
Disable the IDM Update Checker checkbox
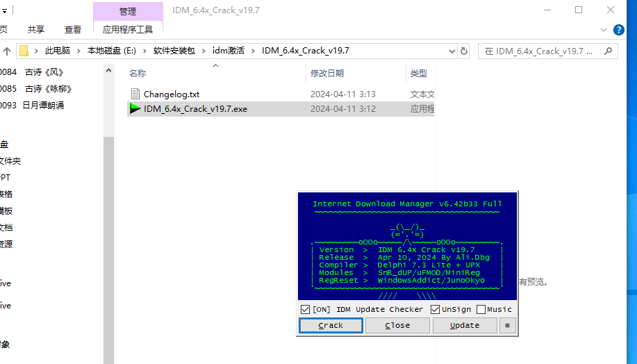click(x=305, y=309)
